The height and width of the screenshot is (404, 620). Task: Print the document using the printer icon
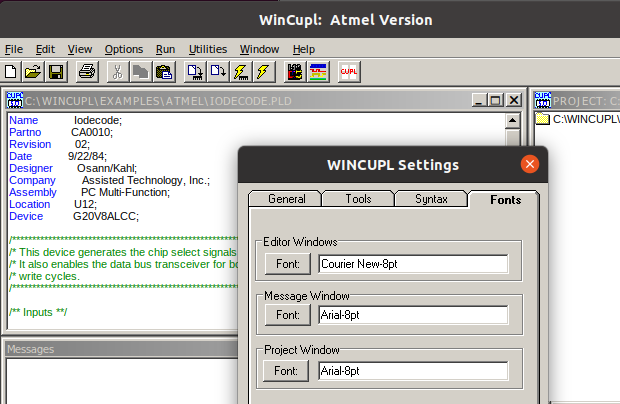[87, 72]
